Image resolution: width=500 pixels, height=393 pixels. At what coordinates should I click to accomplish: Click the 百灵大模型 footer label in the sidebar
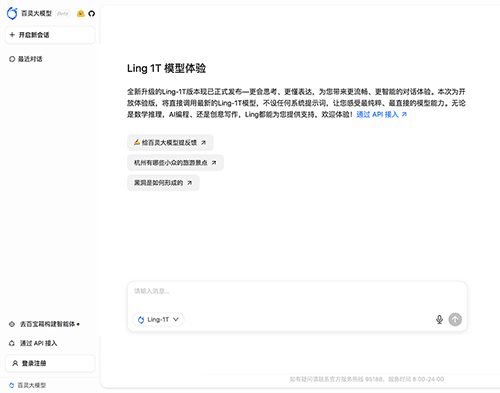pos(32,385)
